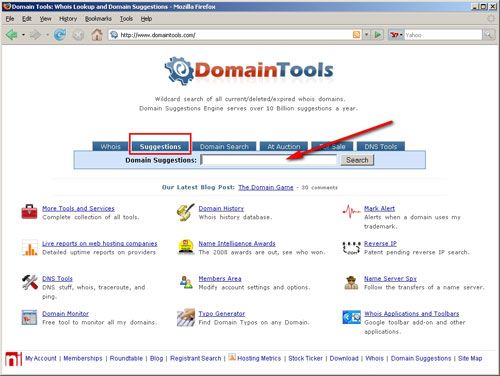The image size is (500, 376).
Task: Open Whois Applications and Toolbars link
Action: (412, 314)
